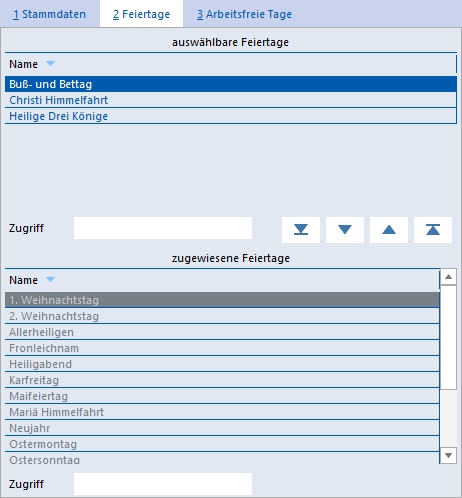
Task: Select Mariä Himmelfahrt assigned holiday row
Action: 222,412
